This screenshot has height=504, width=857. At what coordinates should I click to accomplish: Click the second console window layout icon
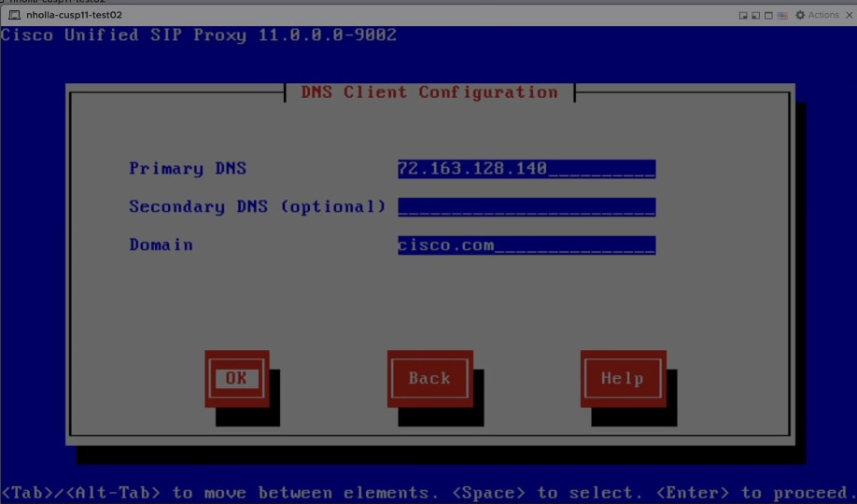tap(755, 15)
